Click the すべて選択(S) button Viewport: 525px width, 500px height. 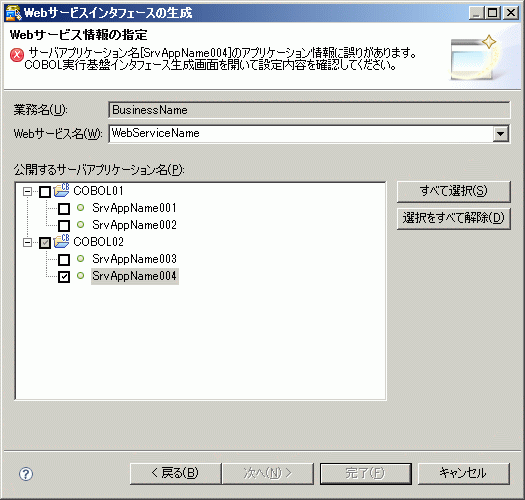point(454,192)
